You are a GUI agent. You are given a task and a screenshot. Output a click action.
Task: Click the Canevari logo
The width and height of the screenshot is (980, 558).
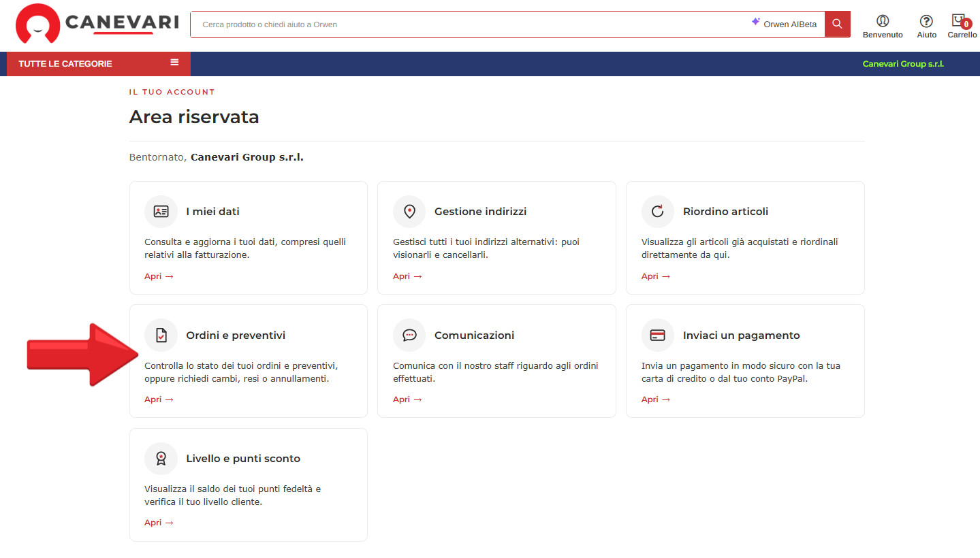pyautogui.click(x=97, y=24)
